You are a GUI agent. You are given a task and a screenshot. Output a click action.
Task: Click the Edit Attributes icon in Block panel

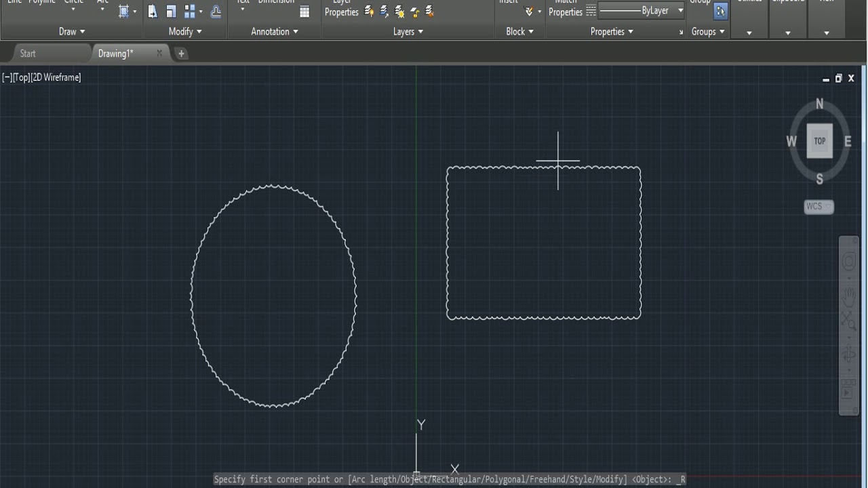click(x=529, y=12)
